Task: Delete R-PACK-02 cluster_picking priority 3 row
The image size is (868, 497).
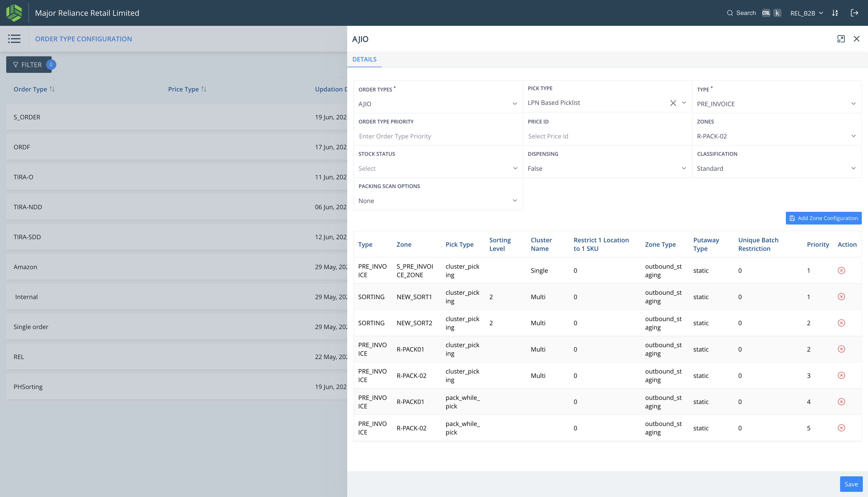Action: 841,376
